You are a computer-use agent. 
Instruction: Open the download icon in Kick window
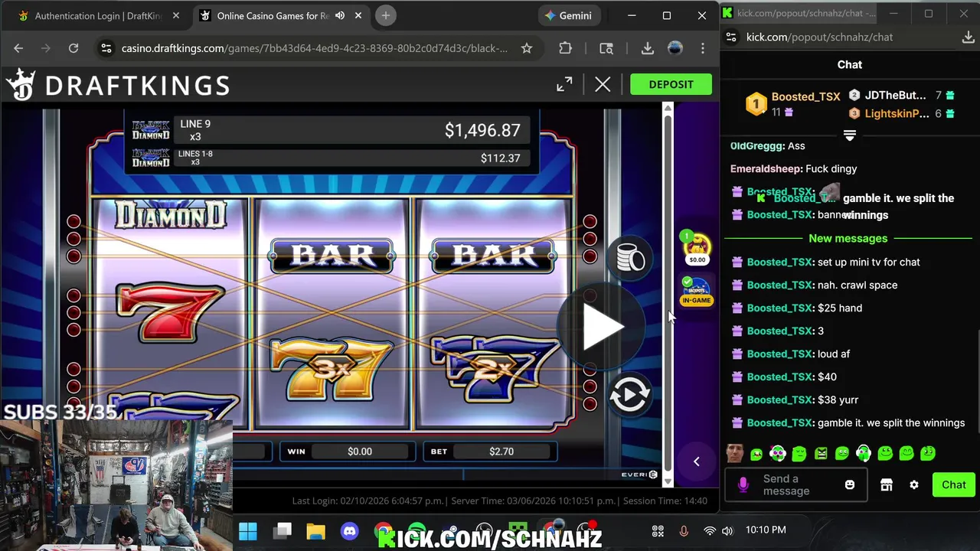click(968, 37)
